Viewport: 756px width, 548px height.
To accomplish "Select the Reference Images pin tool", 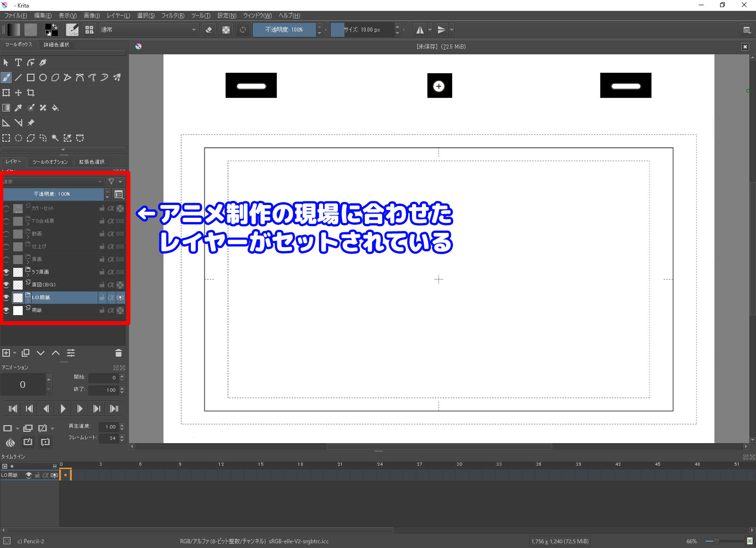I will click(31, 123).
